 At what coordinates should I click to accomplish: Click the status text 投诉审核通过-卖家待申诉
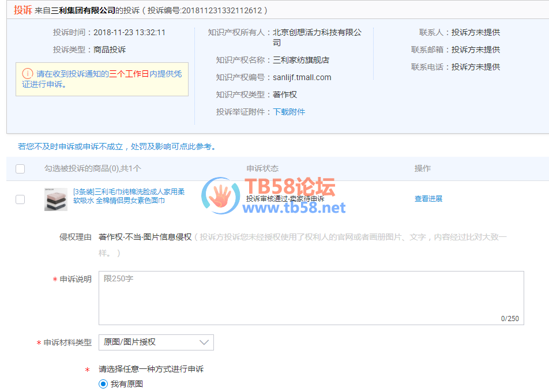tap(285, 199)
